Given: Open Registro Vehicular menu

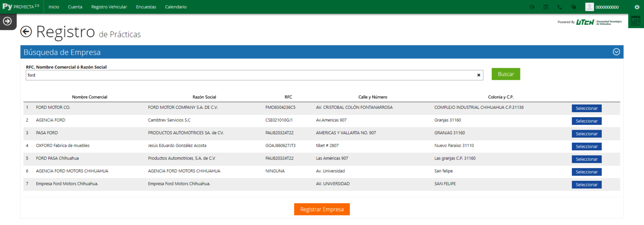Looking at the screenshot, I should point(109,7).
